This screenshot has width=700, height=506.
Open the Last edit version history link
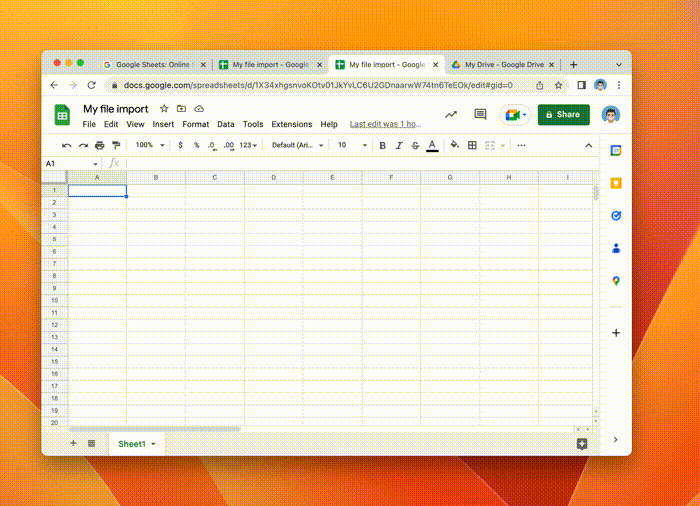click(385, 124)
